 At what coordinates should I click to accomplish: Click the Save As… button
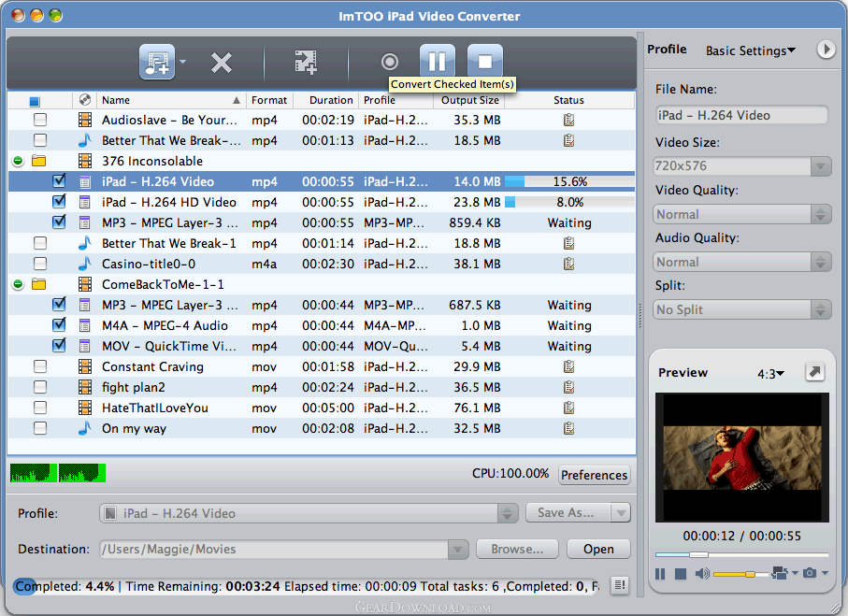[568, 512]
